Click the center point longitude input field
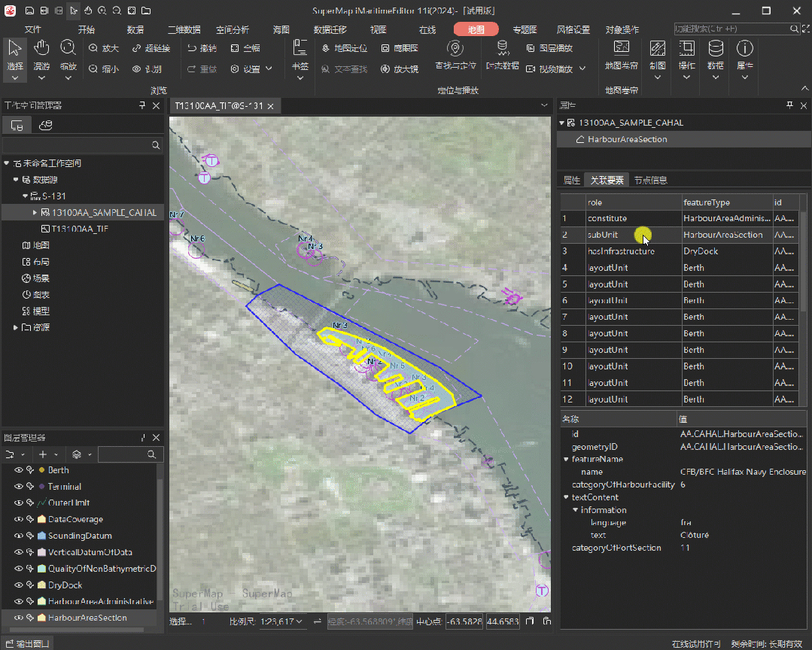The height and width of the screenshot is (650, 812). click(464, 621)
